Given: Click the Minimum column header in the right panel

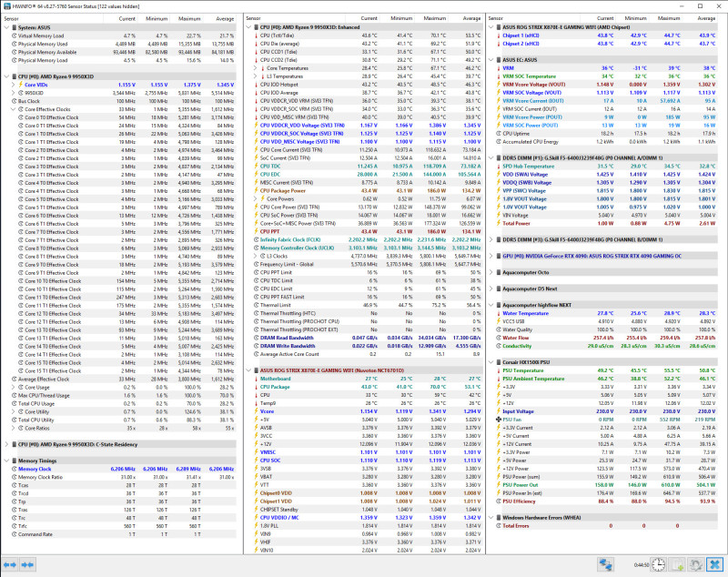Looking at the screenshot, I should pos(632,18).
